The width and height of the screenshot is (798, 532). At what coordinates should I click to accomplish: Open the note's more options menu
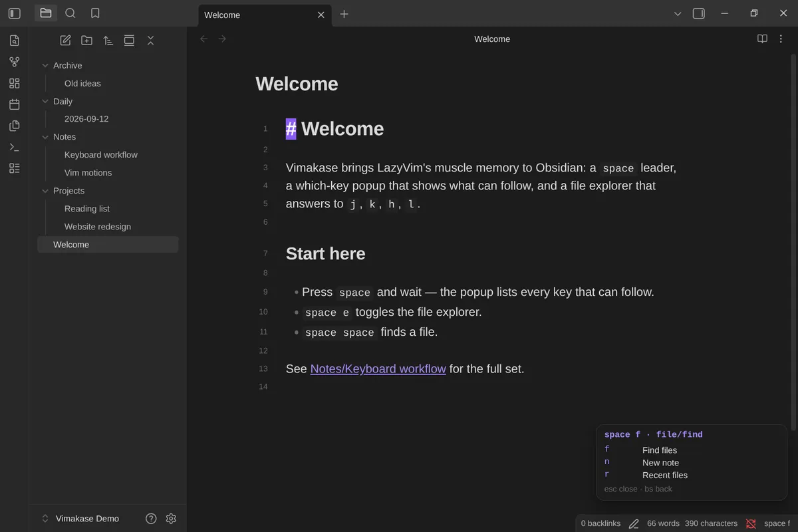tap(781, 39)
